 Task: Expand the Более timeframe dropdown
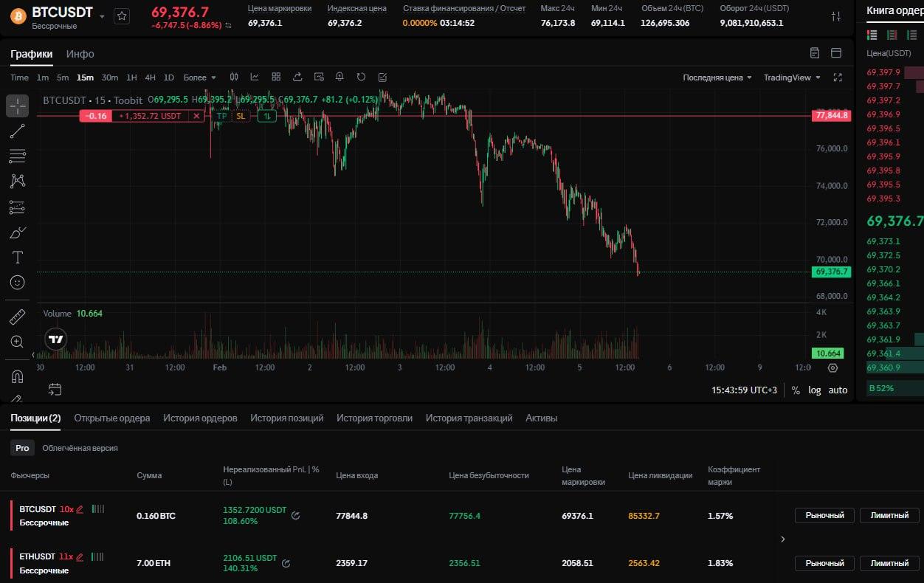[199, 77]
